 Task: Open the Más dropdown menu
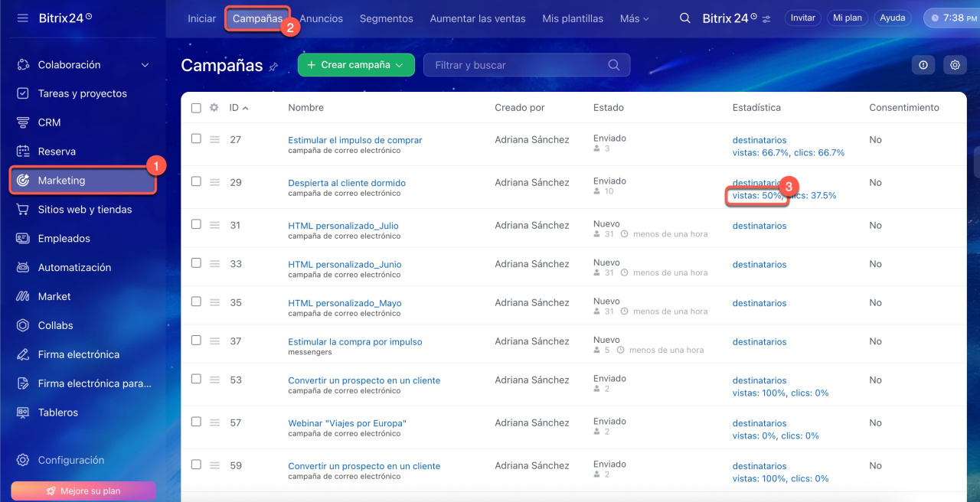point(634,18)
